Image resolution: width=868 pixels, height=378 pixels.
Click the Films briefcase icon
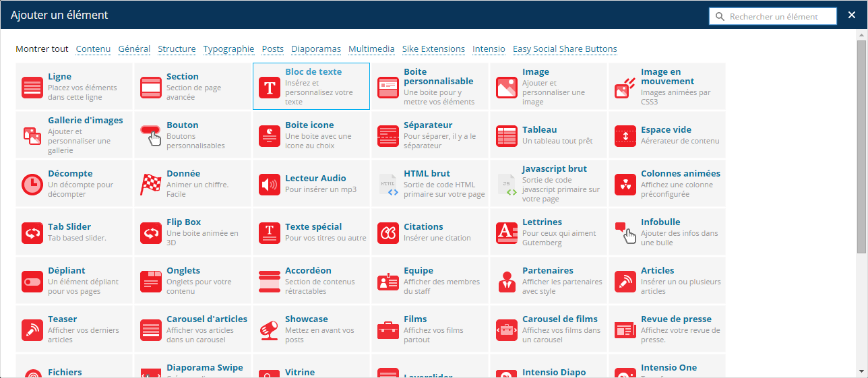point(388,330)
